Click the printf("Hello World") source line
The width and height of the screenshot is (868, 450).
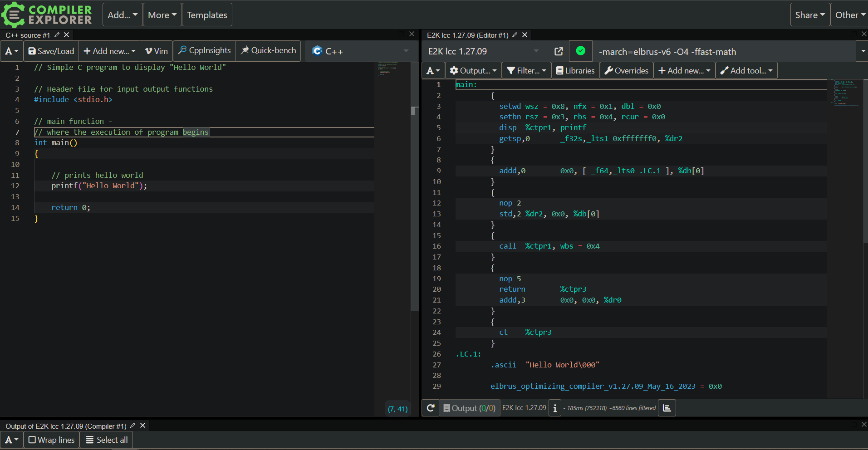pyautogui.click(x=99, y=186)
